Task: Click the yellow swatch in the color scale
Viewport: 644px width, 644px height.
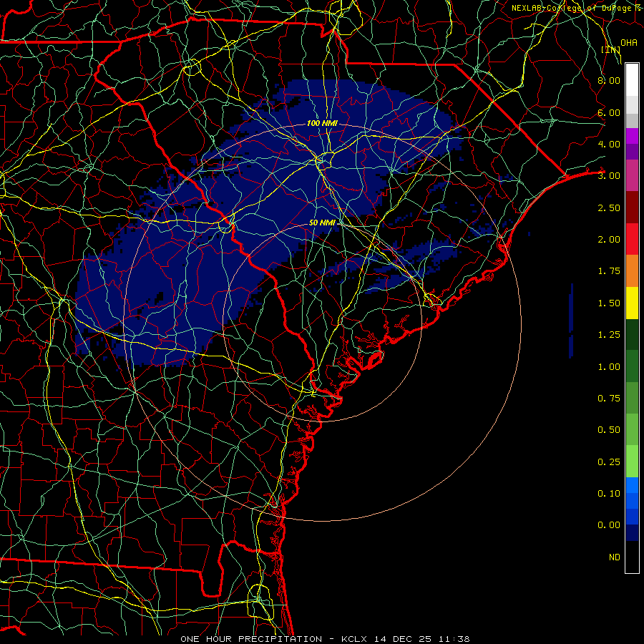Action: [632, 303]
